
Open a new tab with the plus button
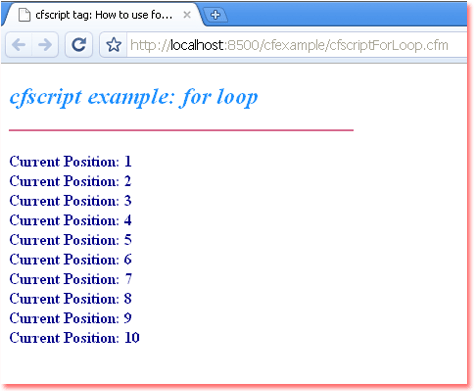215,15
